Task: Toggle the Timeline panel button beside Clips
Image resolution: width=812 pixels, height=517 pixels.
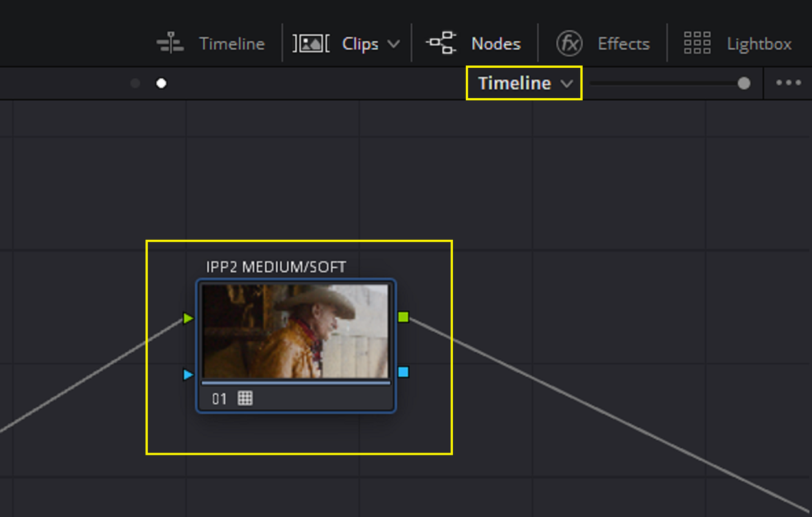Action: 211,44
